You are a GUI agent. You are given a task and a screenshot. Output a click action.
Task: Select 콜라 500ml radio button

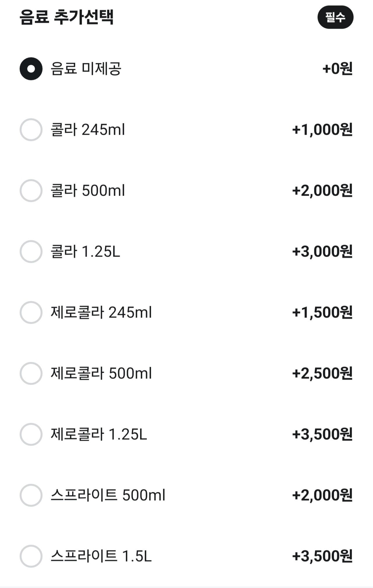[31, 190]
